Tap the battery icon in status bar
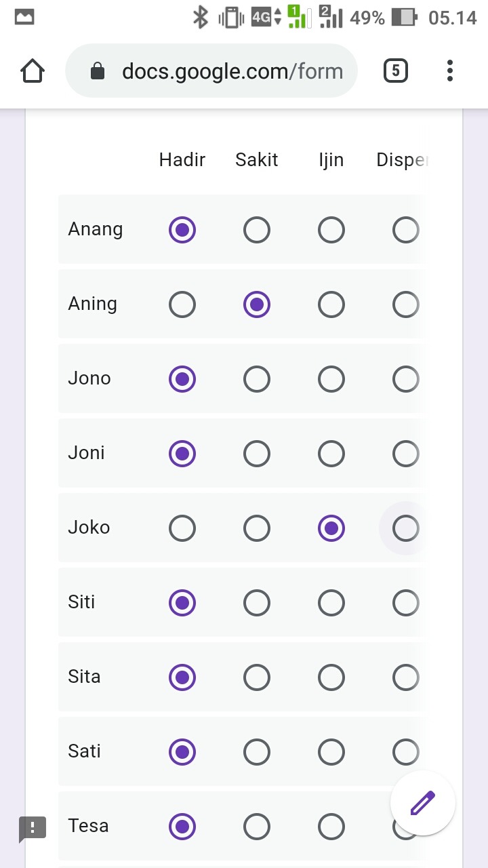The width and height of the screenshot is (488, 868). click(404, 18)
